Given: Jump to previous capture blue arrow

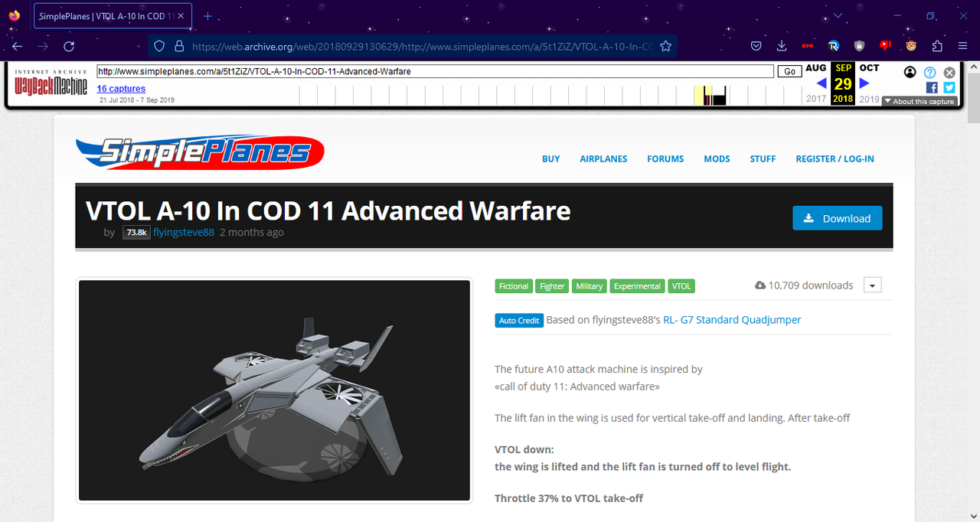Looking at the screenshot, I should tap(821, 83).
